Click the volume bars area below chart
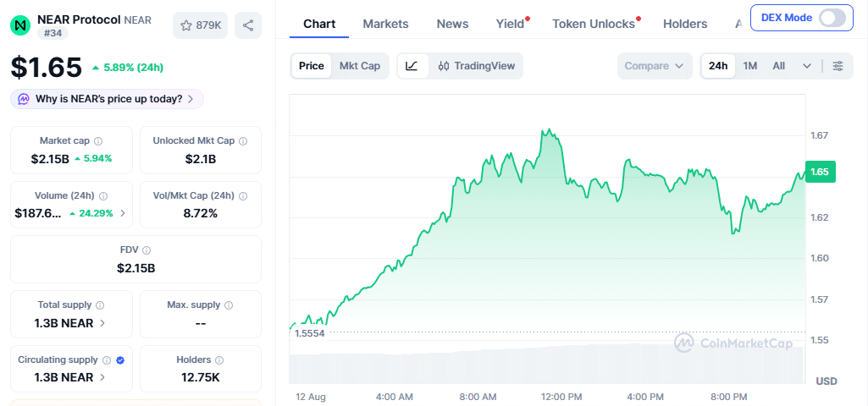The height and width of the screenshot is (406, 868). pos(546,365)
